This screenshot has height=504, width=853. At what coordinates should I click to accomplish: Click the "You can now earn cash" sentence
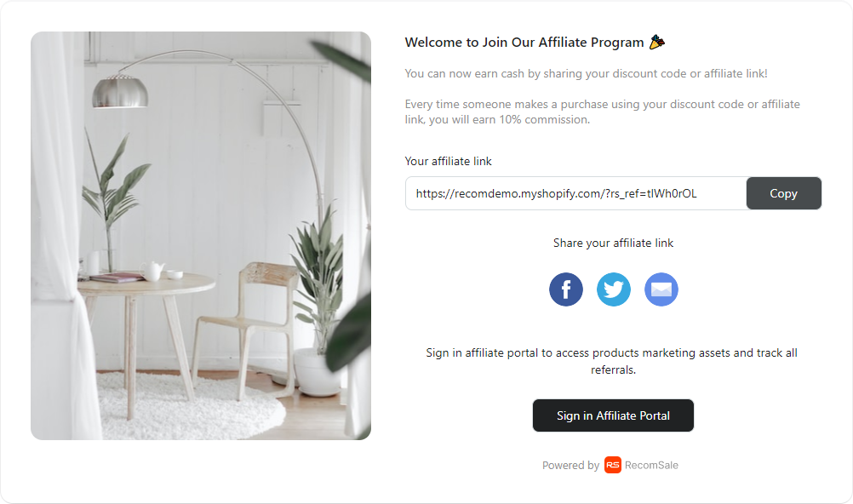click(586, 73)
